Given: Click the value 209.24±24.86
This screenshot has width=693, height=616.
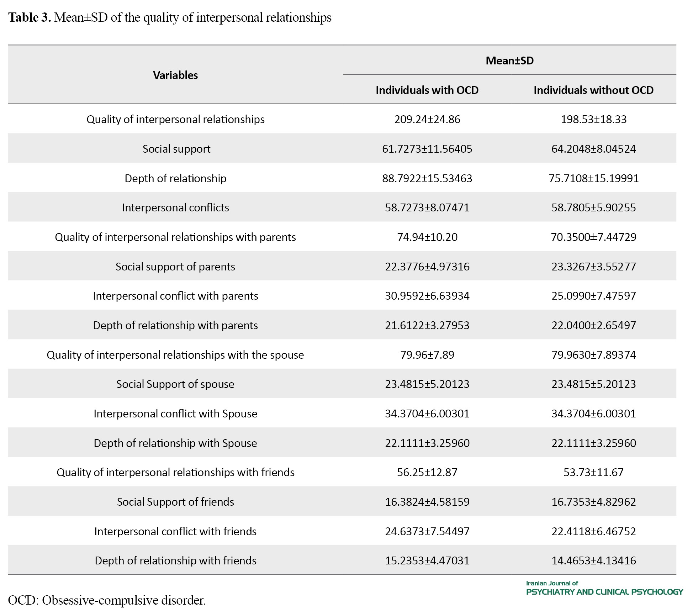Looking at the screenshot, I should tap(427, 119).
